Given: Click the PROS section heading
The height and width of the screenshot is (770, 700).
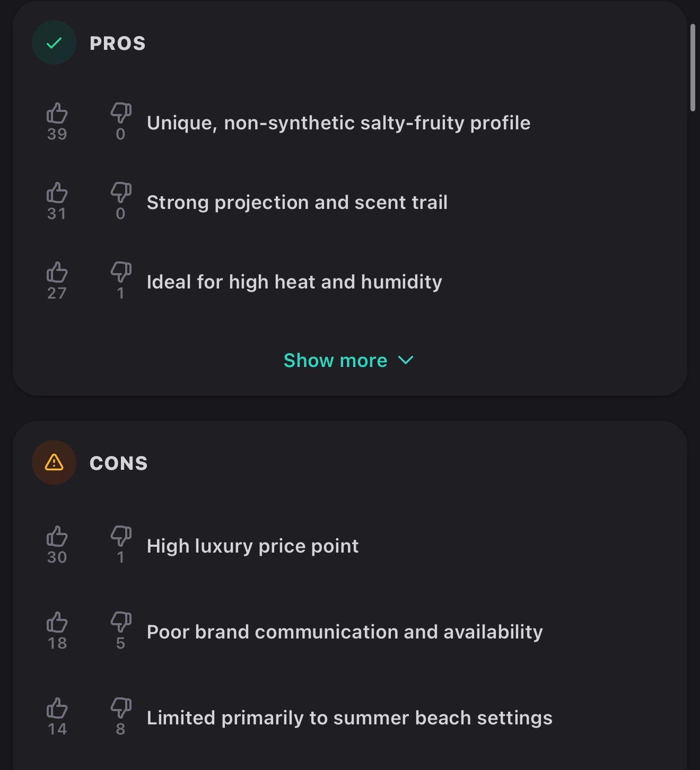Looking at the screenshot, I should pyautogui.click(x=118, y=43).
